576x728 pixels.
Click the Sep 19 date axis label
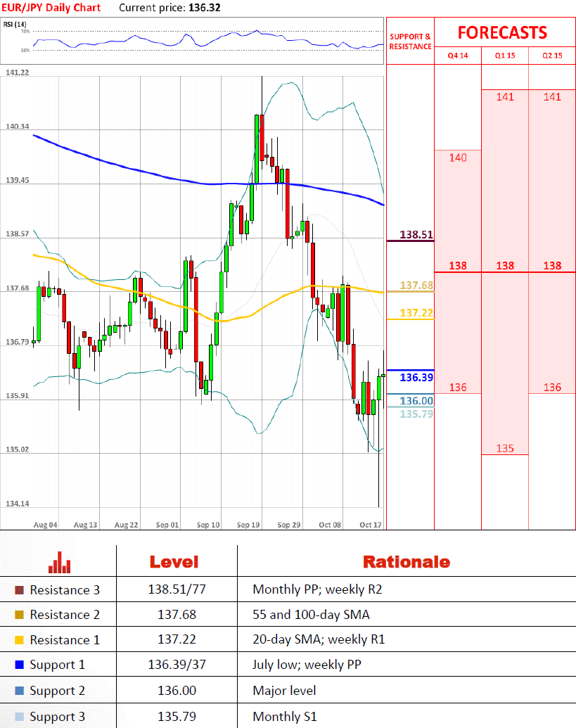coord(248,525)
